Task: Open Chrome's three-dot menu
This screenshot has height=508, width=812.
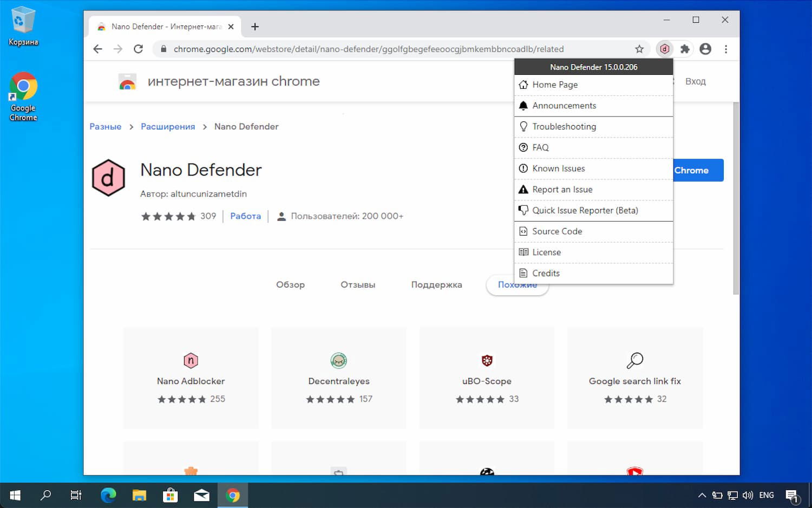Action: [726, 49]
